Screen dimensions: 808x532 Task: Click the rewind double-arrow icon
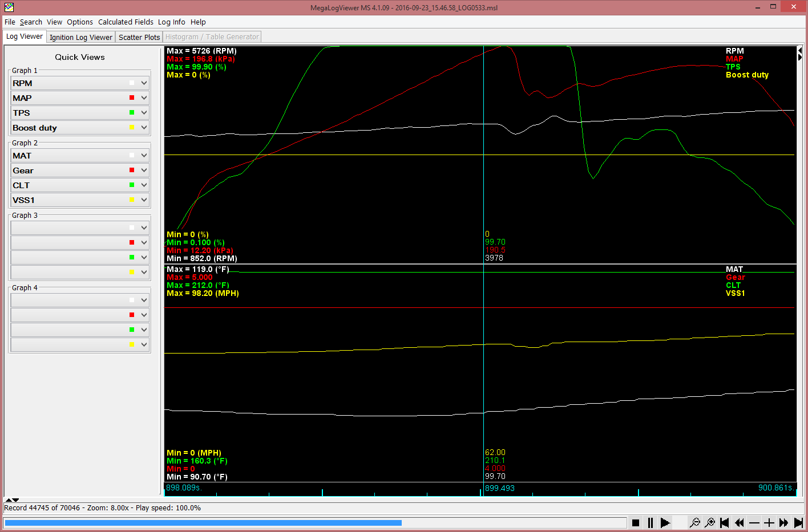point(739,523)
